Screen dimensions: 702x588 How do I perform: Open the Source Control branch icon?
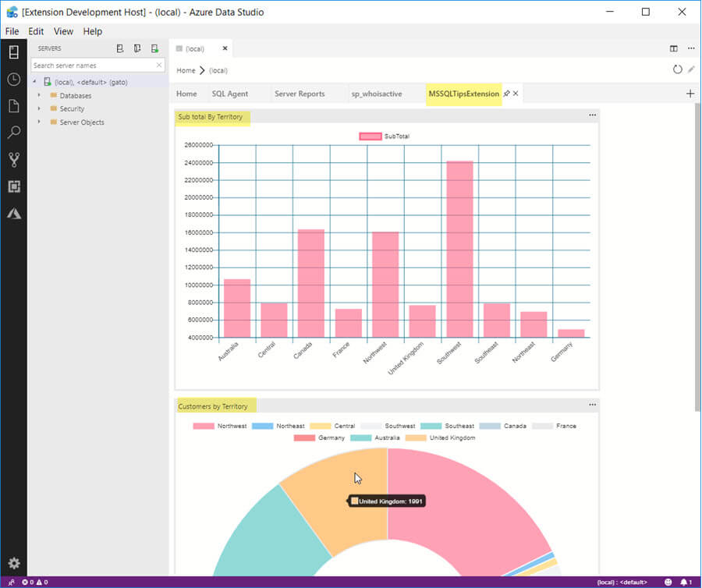[x=14, y=160]
